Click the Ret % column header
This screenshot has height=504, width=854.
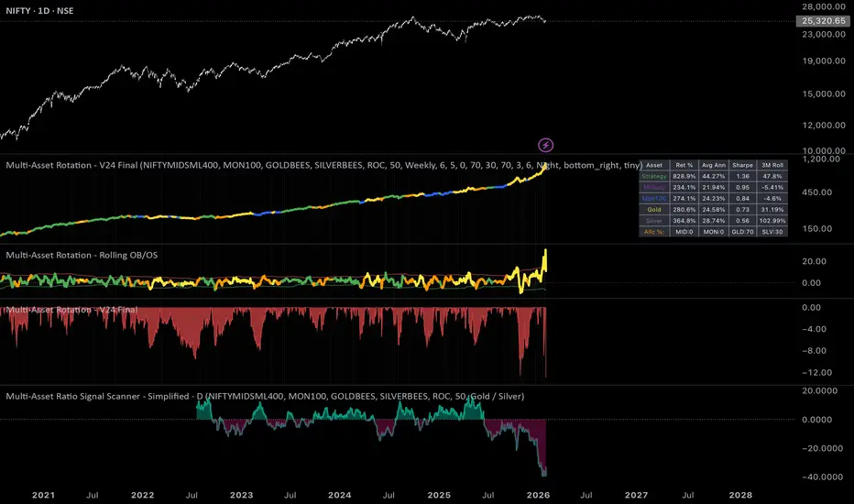click(x=684, y=165)
